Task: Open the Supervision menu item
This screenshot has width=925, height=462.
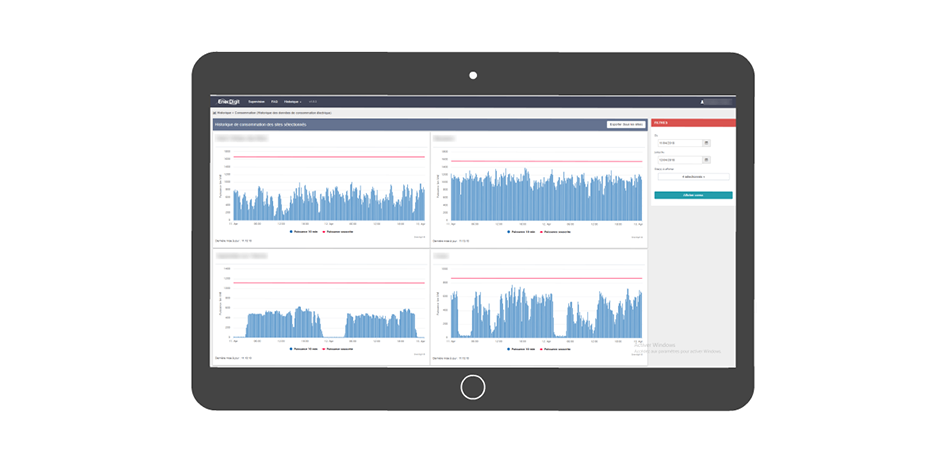Action: click(x=256, y=101)
